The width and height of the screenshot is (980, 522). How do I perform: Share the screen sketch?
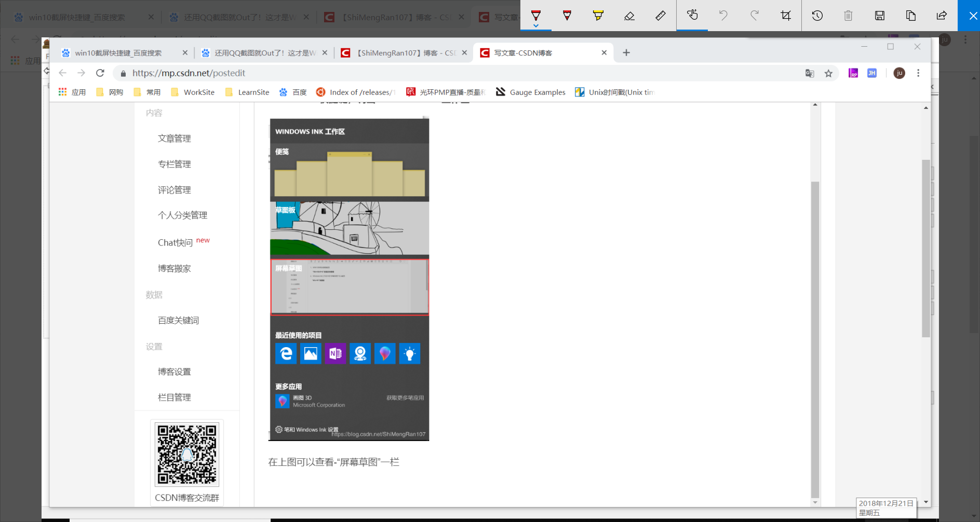(942, 15)
